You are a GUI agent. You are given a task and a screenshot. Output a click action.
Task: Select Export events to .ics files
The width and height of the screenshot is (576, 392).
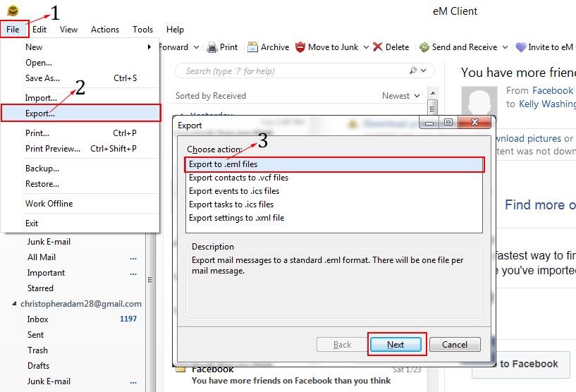334,191
